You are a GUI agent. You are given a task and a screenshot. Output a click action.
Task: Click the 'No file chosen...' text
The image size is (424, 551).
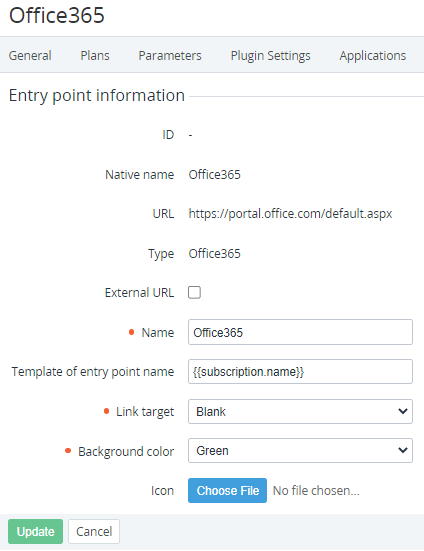[316, 491]
